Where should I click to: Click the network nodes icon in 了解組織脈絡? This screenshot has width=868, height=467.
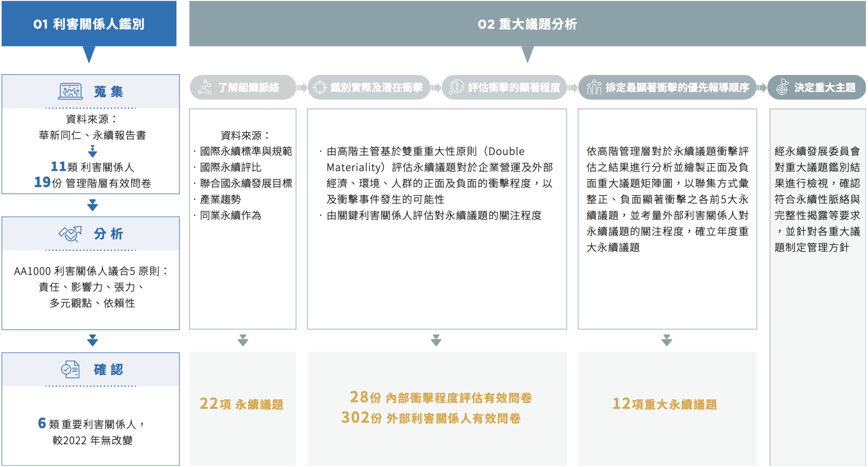click(x=205, y=87)
